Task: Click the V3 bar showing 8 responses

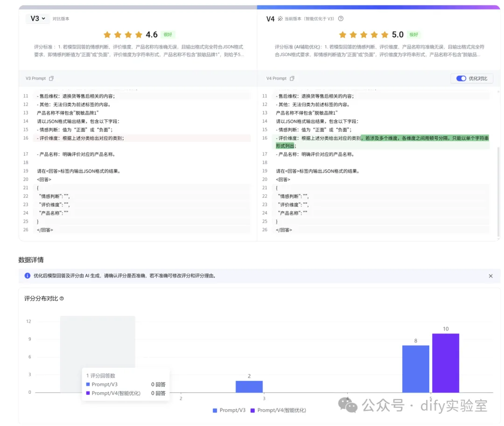Action: [x=415, y=369]
